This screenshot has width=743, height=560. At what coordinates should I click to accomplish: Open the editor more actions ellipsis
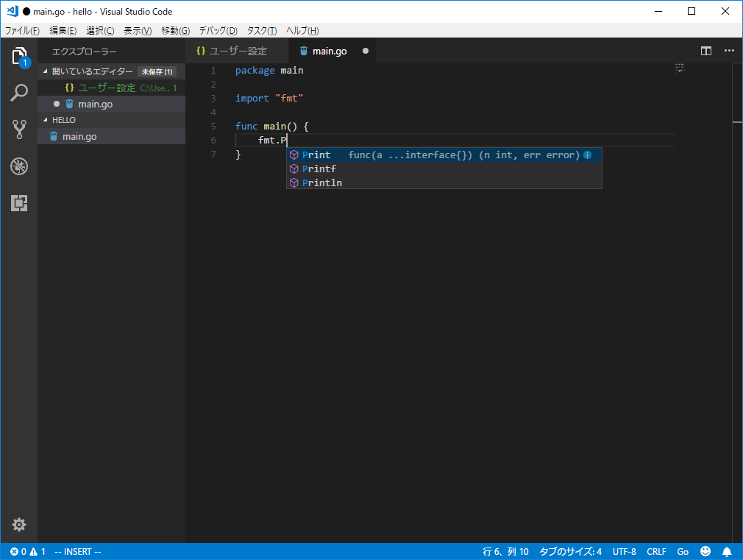tap(729, 51)
